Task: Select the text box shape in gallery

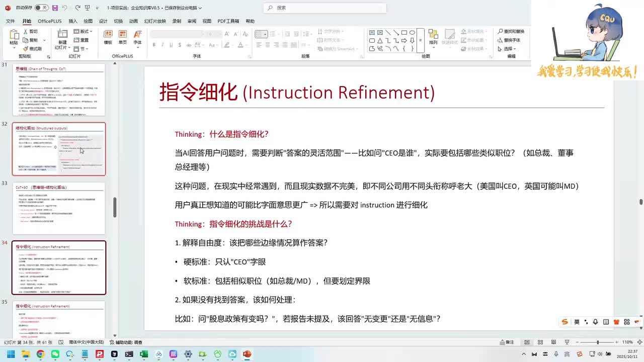Action: tap(372, 32)
